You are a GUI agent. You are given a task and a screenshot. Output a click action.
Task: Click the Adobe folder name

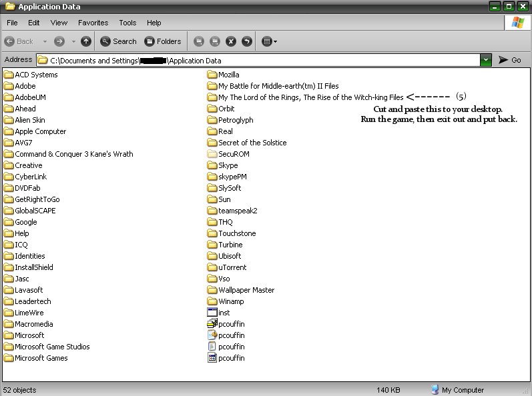click(x=25, y=86)
